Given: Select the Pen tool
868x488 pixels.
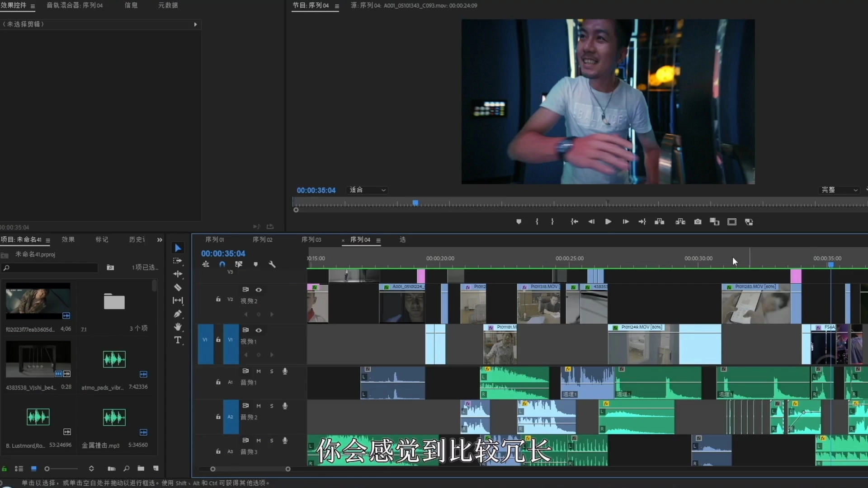Looking at the screenshot, I should pos(178,314).
